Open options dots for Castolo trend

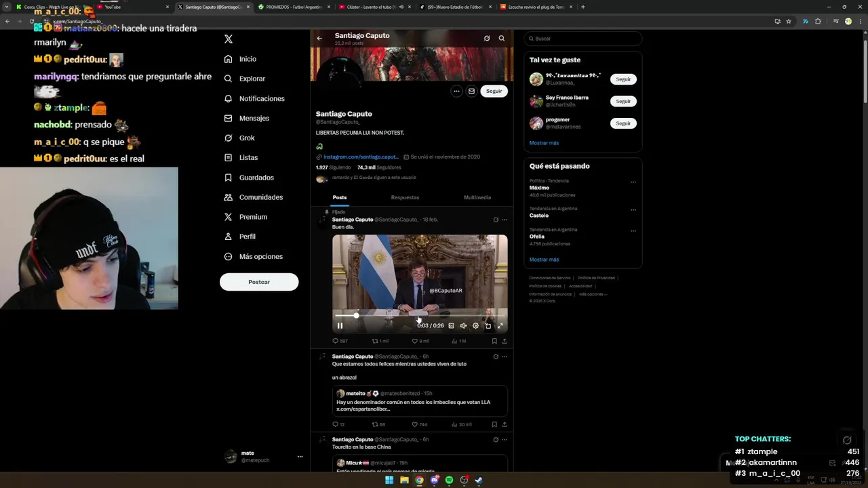(633, 209)
